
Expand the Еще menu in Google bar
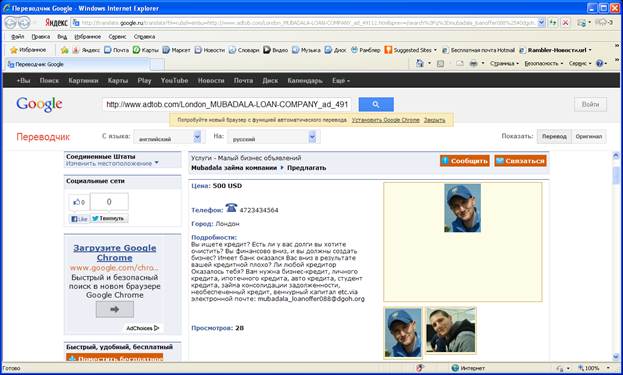(341, 81)
